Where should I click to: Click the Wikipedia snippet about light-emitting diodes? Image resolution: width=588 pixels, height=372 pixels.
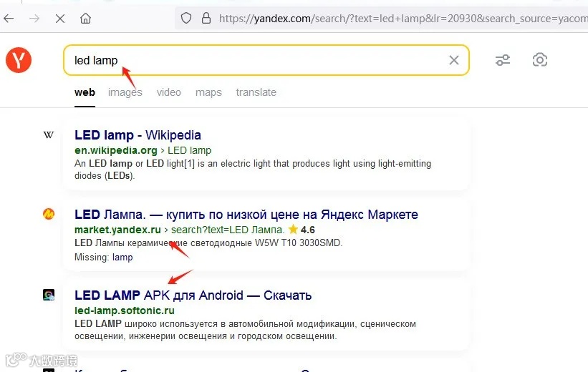click(253, 170)
